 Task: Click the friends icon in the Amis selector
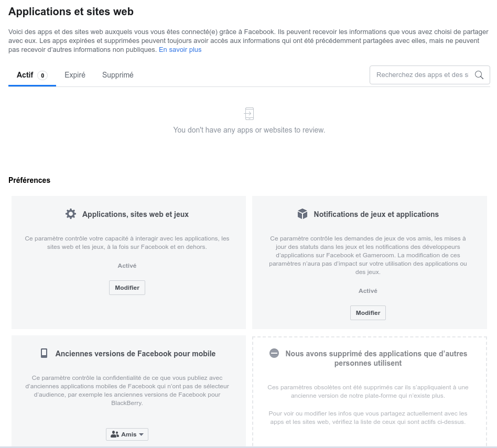tap(114, 434)
